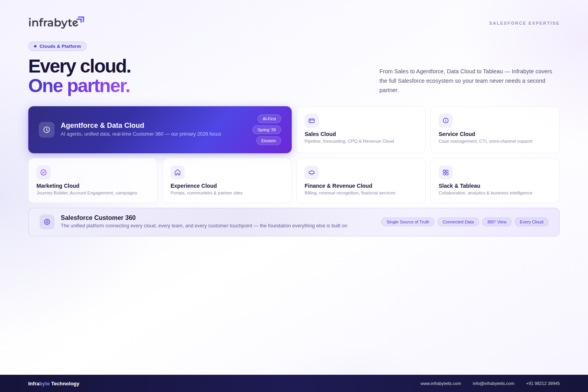Click the Spring '26 tag
This screenshot has height=392, width=588.
267,130
